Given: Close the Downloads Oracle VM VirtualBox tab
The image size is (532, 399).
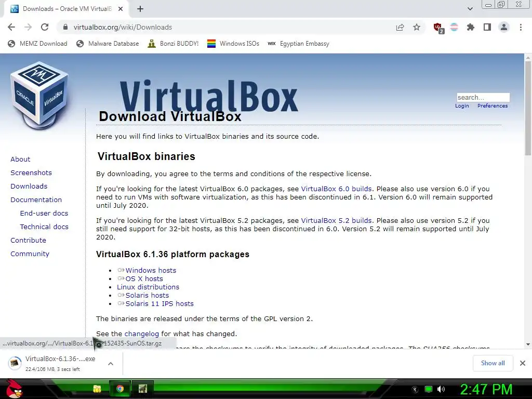Looking at the screenshot, I should tap(121, 9).
